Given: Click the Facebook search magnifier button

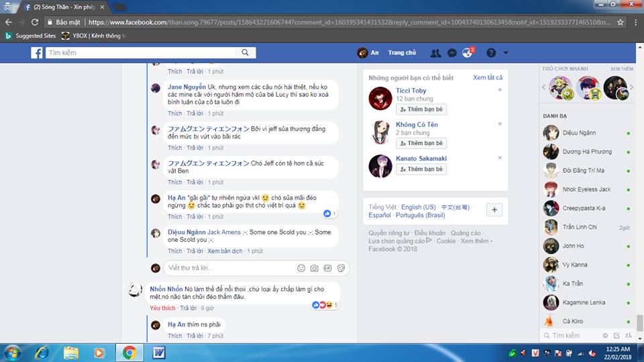Looking at the screenshot, I should point(246,52).
